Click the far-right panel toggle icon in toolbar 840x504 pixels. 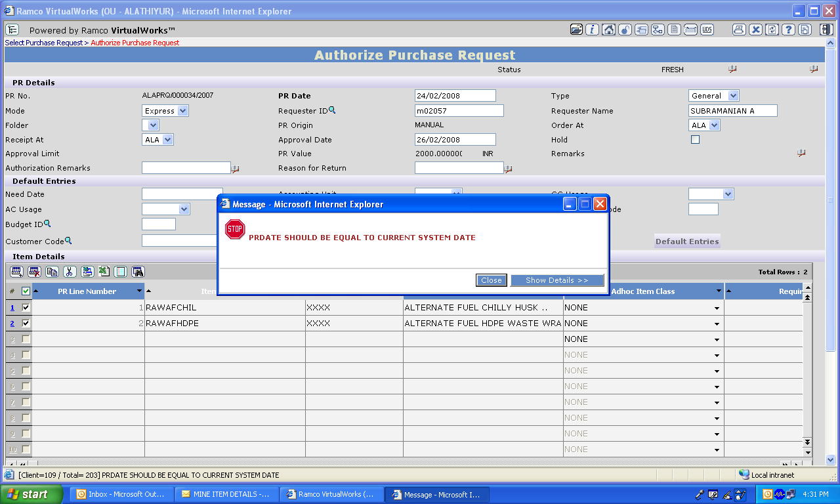pos(826,30)
